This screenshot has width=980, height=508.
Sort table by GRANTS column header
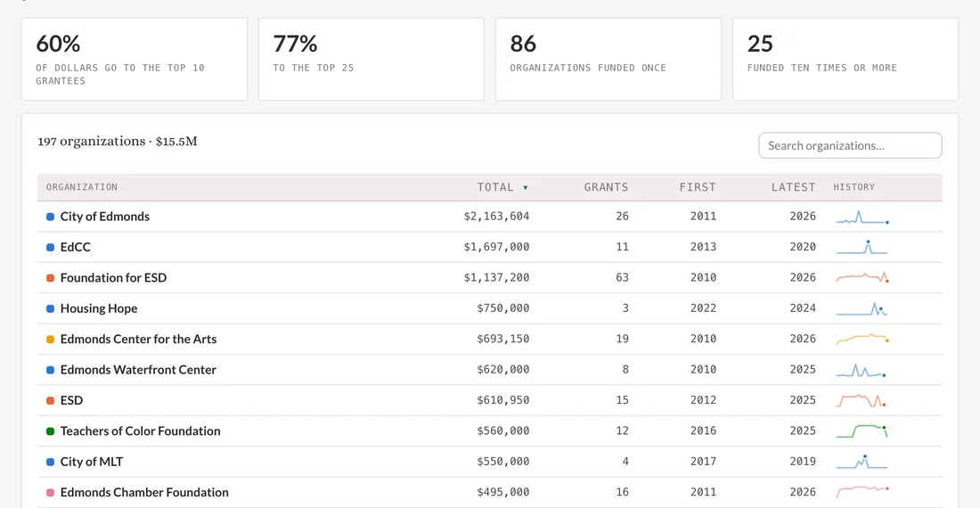606,187
